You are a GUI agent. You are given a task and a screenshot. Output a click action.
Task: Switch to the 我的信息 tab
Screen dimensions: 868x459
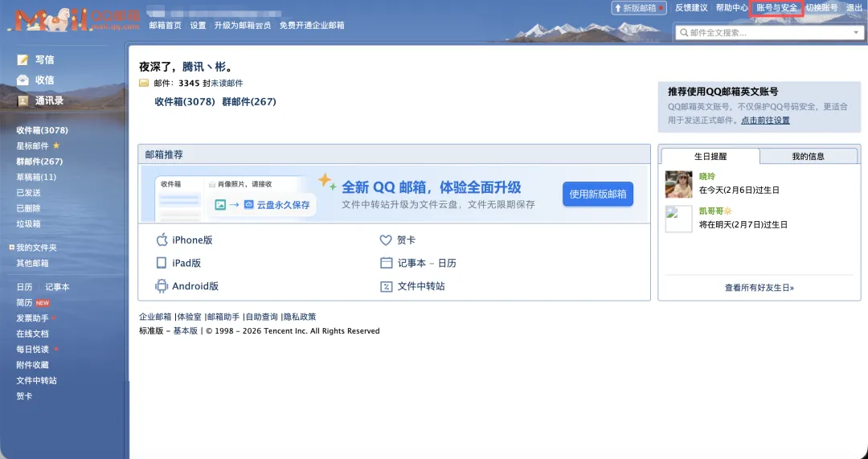pos(809,156)
